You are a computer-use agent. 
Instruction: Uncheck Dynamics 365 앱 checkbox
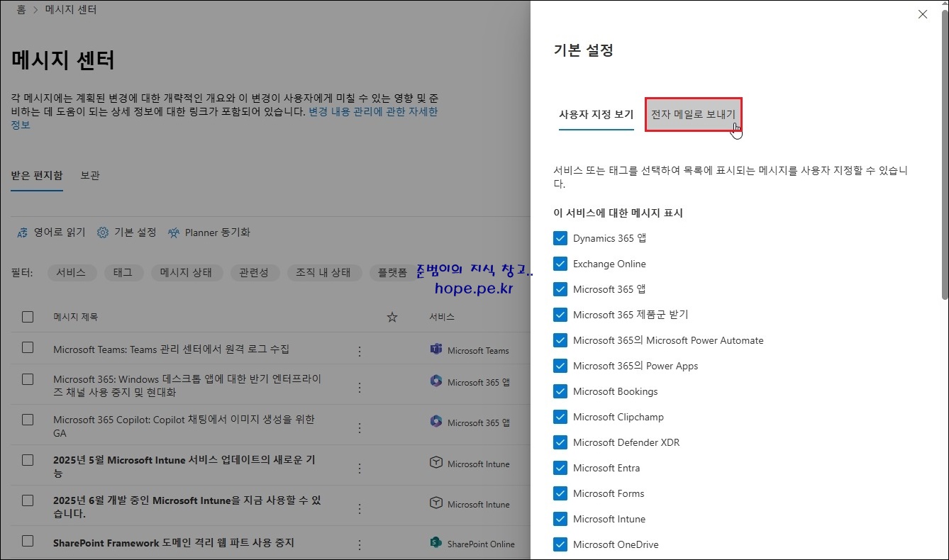tap(560, 238)
